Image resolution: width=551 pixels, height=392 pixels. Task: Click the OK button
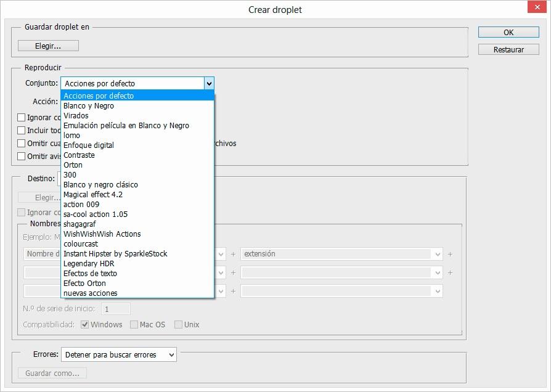pyautogui.click(x=508, y=33)
